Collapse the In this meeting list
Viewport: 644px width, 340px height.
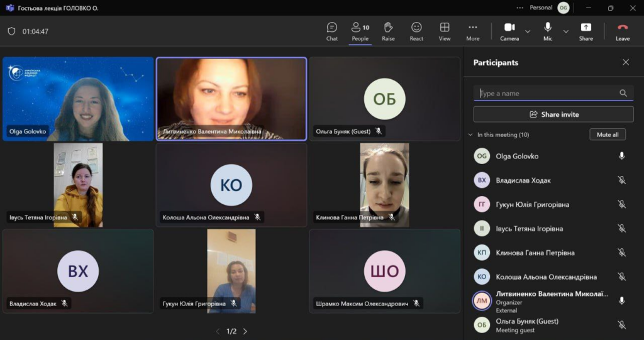click(x=470, y=134)
